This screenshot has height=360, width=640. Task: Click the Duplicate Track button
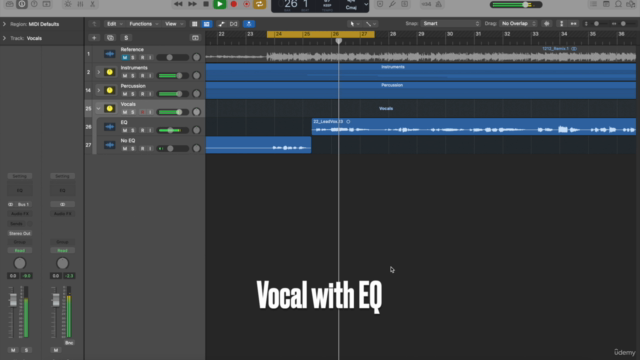[110, 38]
